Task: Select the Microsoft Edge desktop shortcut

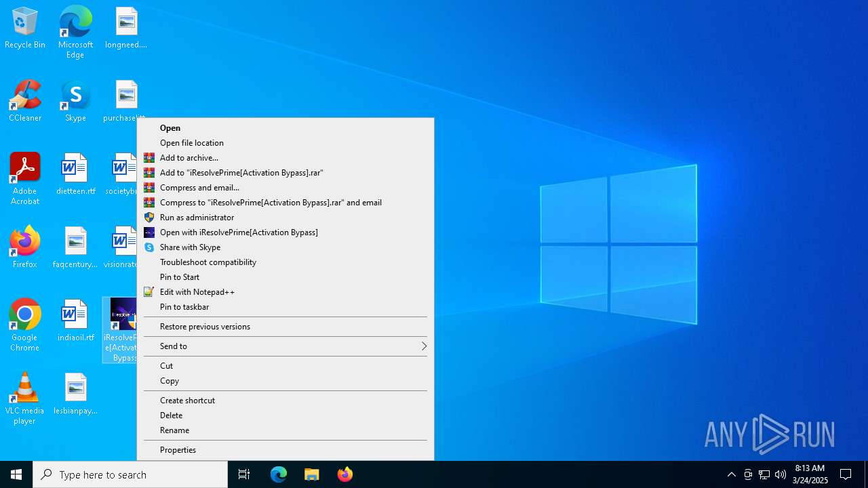Action: coord(75,33)
